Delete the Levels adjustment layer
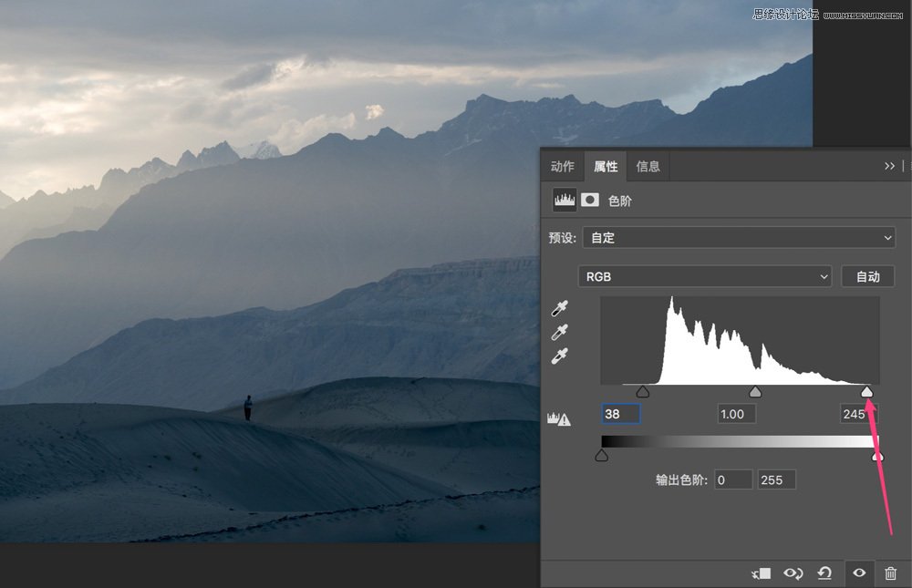Screen dimensions: 912x588 tap(890, 573)
